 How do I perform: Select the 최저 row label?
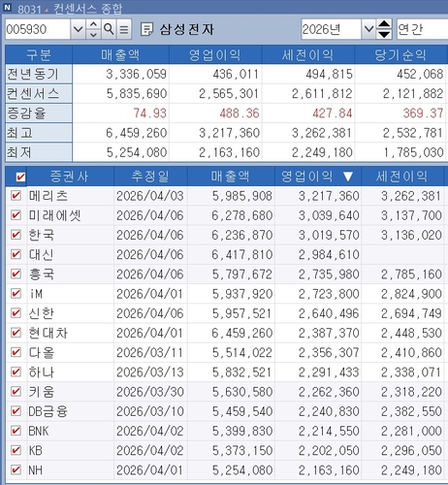click(39, 152)
